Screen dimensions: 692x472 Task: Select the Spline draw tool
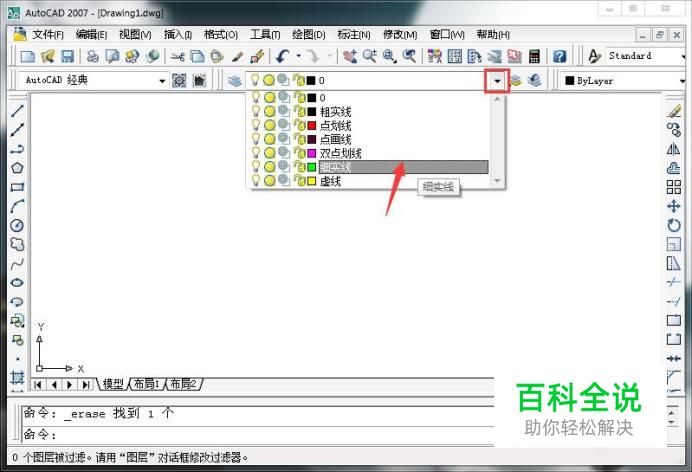click(17, 264)
